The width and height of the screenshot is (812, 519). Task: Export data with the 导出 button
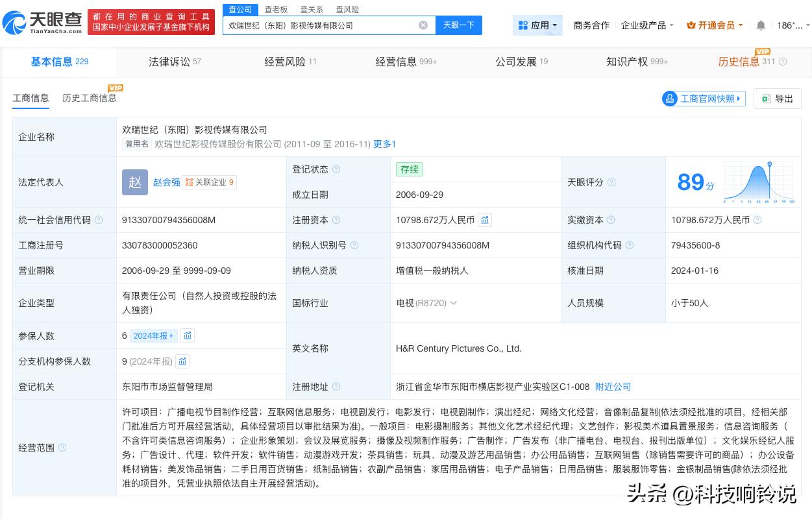[778, 99]
